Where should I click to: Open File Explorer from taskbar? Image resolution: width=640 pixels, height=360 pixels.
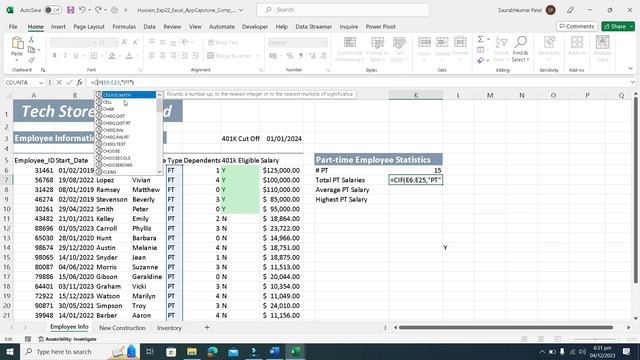tap(192, 351)
